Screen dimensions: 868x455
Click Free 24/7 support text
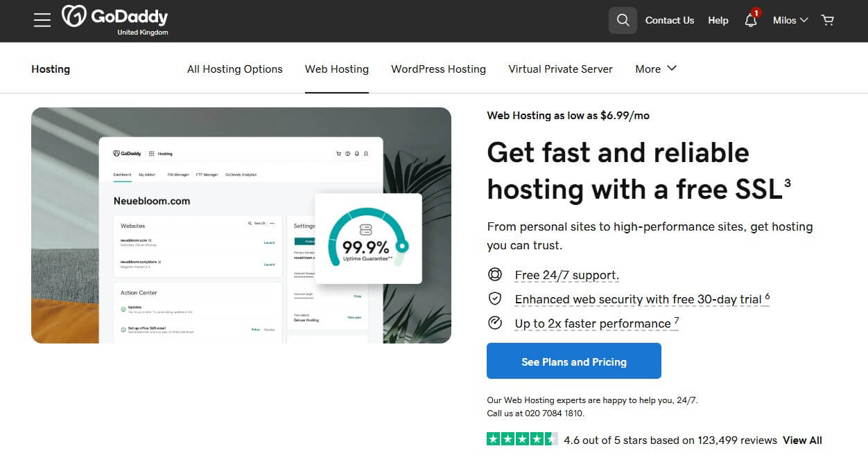[x=566, y=275]
